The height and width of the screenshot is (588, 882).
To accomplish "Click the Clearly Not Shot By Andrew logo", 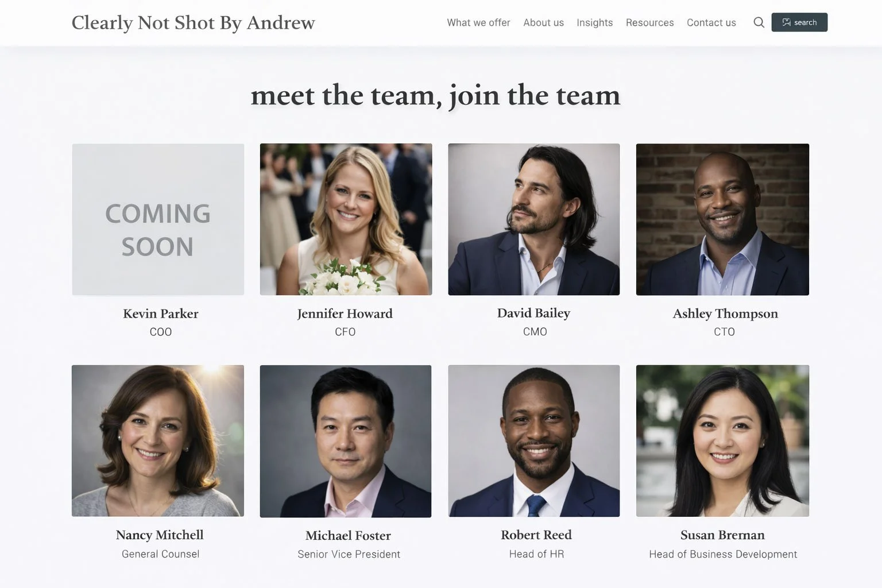I will tap(193, 22).
